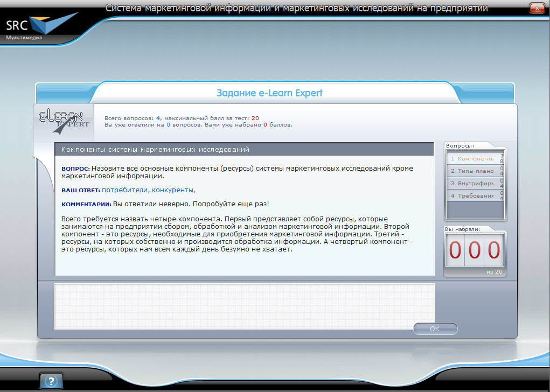Click the label 'Вы набрали:'
Image resolution: width=550 pixels, height=392 pixels.
[462, 229]
